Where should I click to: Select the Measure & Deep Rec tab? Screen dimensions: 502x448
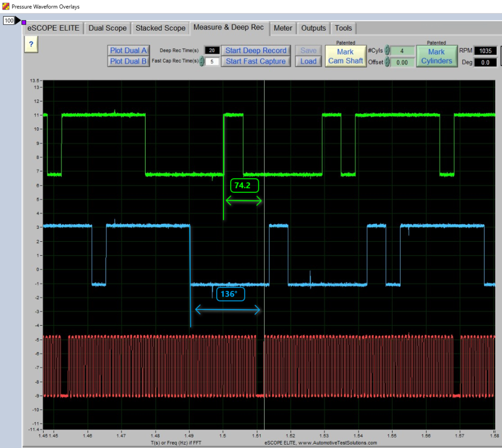pos(228,28)
